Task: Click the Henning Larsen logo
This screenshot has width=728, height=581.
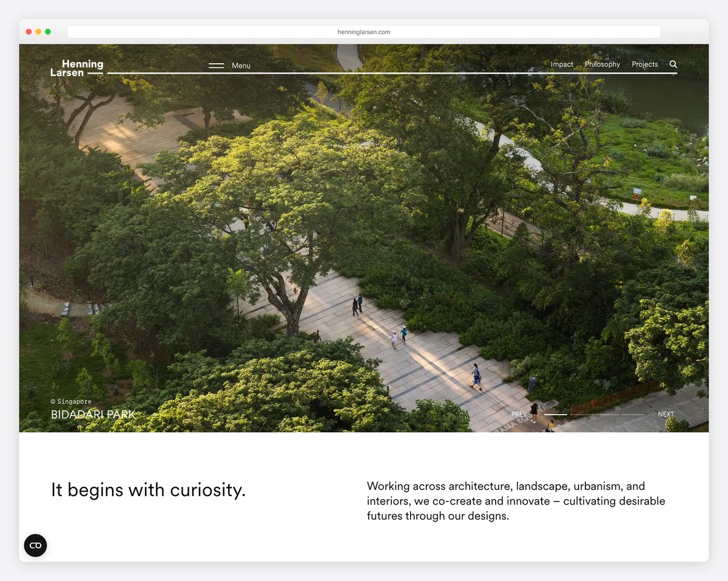Action: click(x=76, y=68)
